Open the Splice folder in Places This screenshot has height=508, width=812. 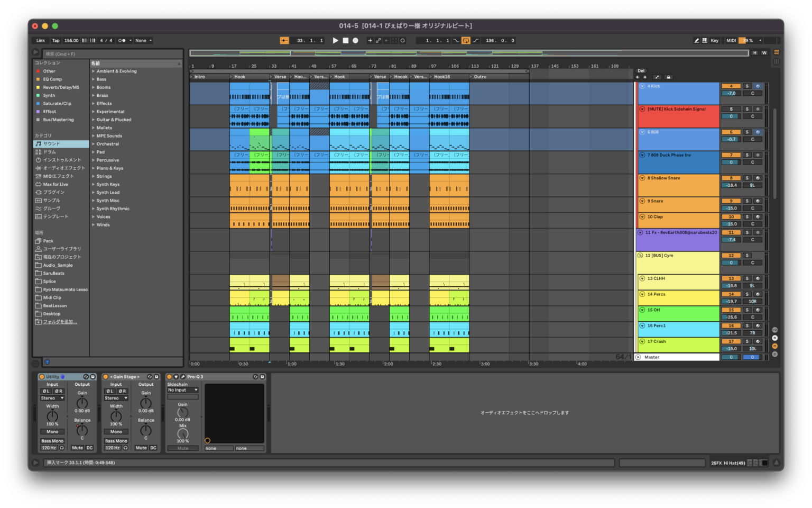point(49,282)
